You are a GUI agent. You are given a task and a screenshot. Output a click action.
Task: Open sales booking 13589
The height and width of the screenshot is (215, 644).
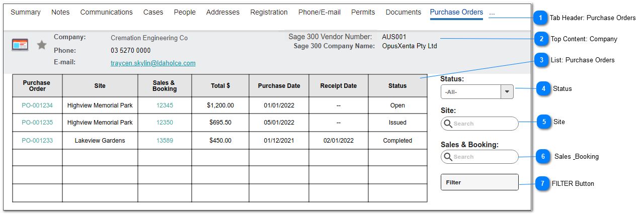(165, 141)
